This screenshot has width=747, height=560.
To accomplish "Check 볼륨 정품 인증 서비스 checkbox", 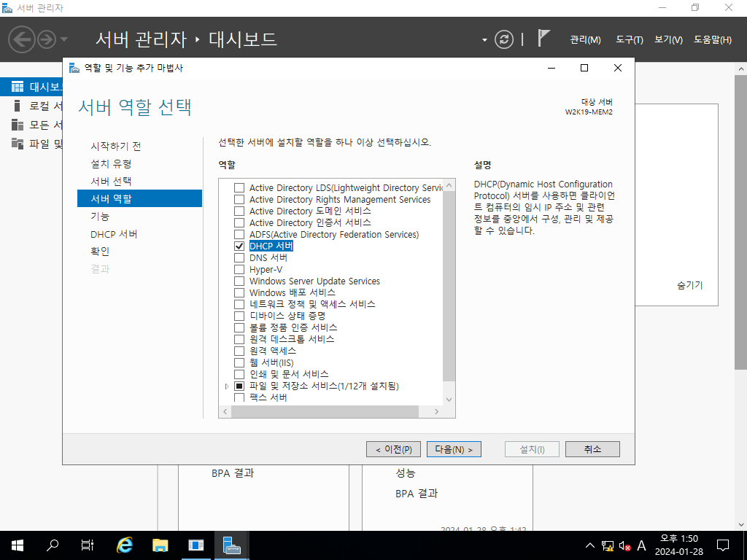I will (239, 327).
